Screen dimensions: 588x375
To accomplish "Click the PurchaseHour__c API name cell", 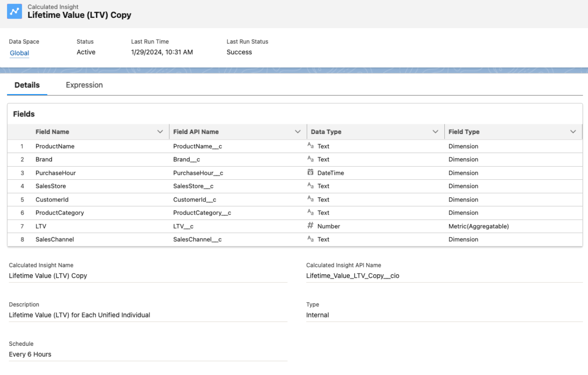I will (x=198, y=173).
